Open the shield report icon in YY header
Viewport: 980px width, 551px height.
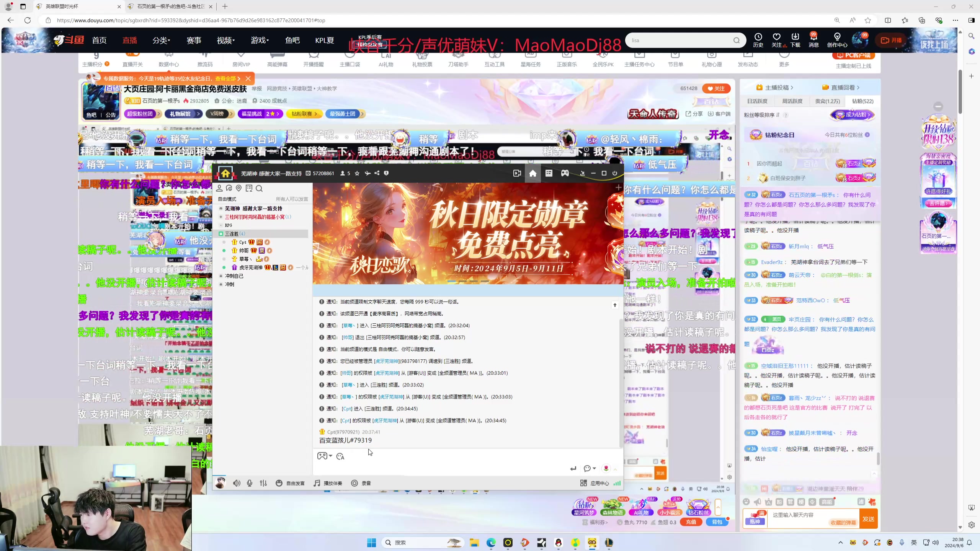tap(386, 173)
